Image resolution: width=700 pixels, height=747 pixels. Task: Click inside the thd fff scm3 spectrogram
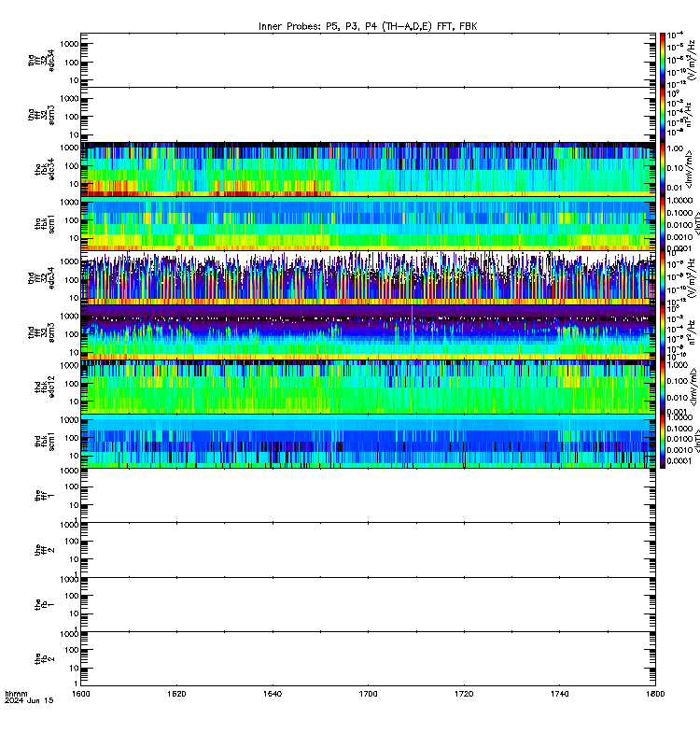point(368,332)
